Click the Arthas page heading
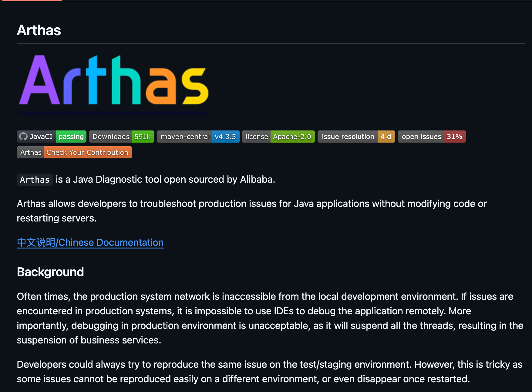This screenshot has height=392, width=532. point(39,30)
